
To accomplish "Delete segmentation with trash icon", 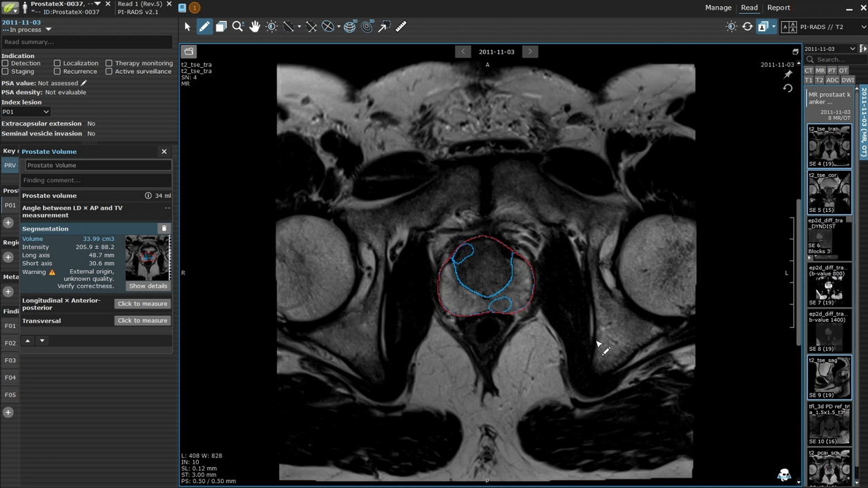I will pos(164,228).
